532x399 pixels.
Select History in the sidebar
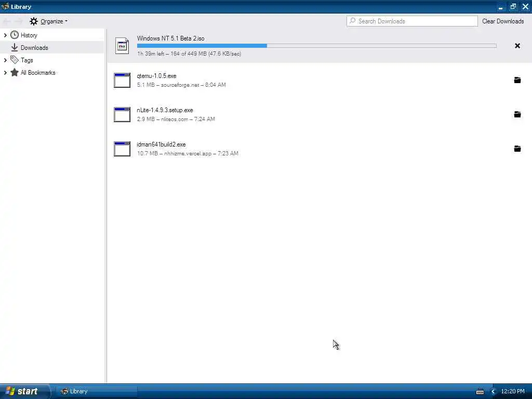click(x=52, y=35)
